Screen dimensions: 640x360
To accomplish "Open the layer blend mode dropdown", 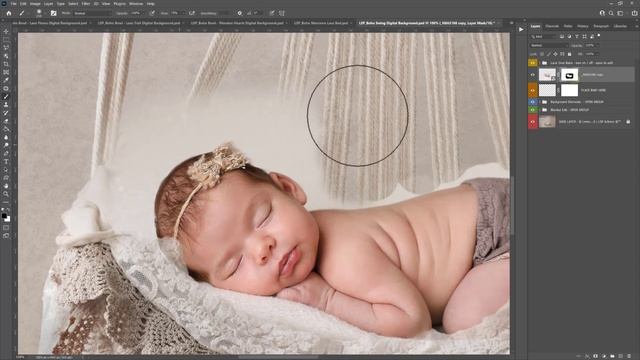I will [549, 45].
